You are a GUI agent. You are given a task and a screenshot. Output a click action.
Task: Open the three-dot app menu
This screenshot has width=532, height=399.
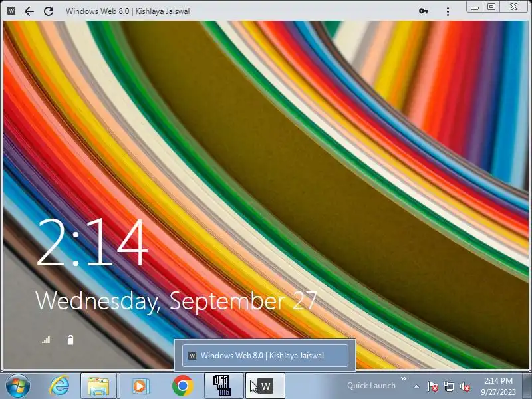coord(448,11)
